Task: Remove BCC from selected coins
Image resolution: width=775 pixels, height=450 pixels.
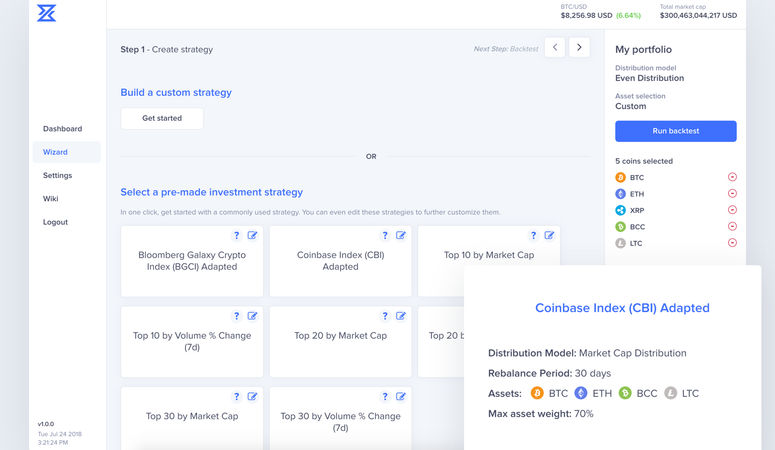Action: point(732,226)
